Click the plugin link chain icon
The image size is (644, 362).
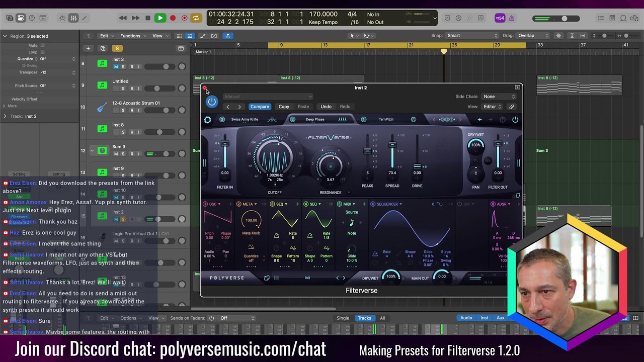tap(512, 107)
